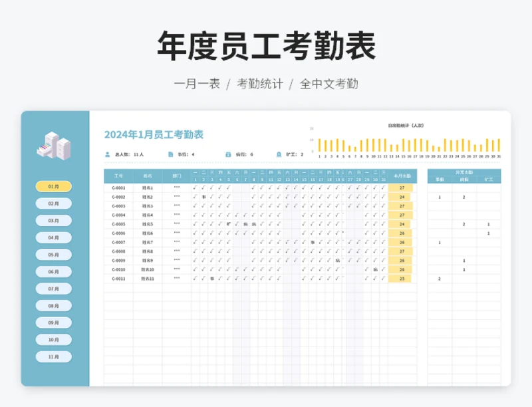Click the 异常出勤 summary header
Image resolution: width=532 pixels, height=407 pixels.
464,173
